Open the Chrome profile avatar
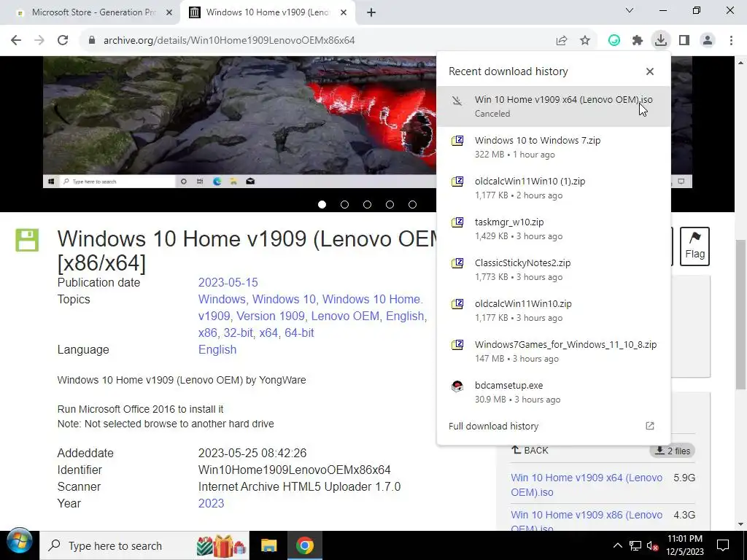This screenshot has height=560, width=747. [x=708, y=41]
